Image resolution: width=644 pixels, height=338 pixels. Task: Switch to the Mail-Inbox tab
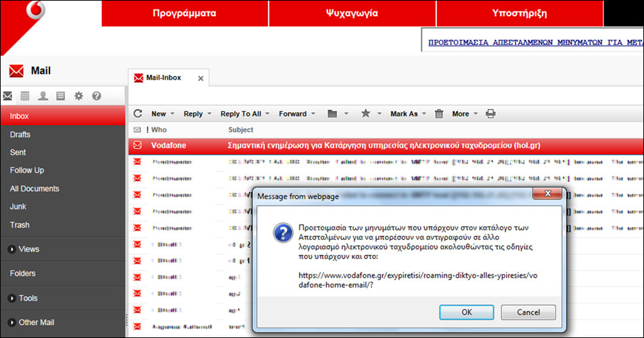click(x=168, y=78)
